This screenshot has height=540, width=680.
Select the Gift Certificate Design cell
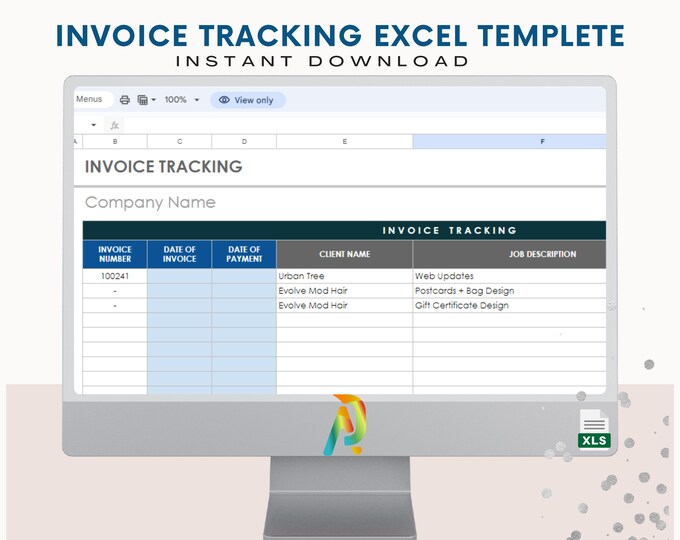click(510, 305)
